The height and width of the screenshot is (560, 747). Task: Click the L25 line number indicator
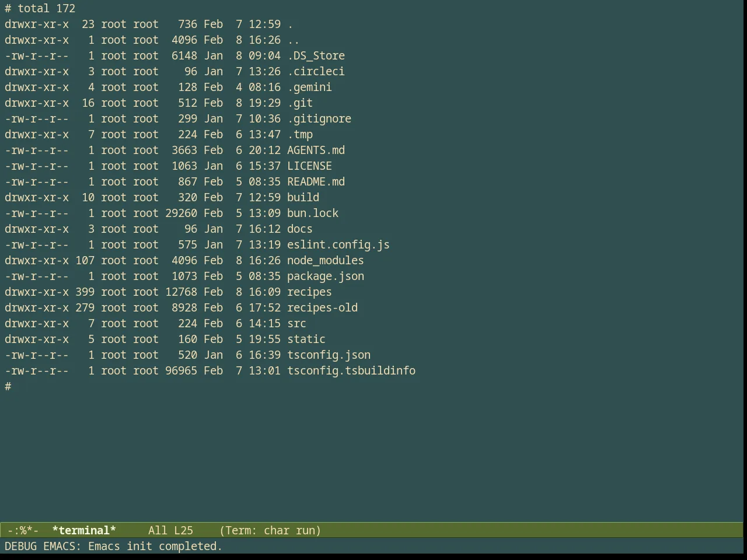[183, 530]
